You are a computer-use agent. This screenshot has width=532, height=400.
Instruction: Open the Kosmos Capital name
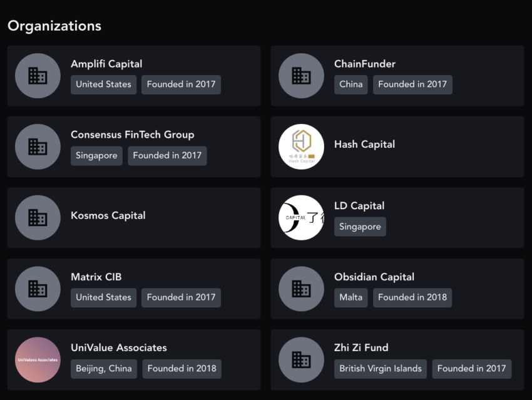click(x=108, y=215)
